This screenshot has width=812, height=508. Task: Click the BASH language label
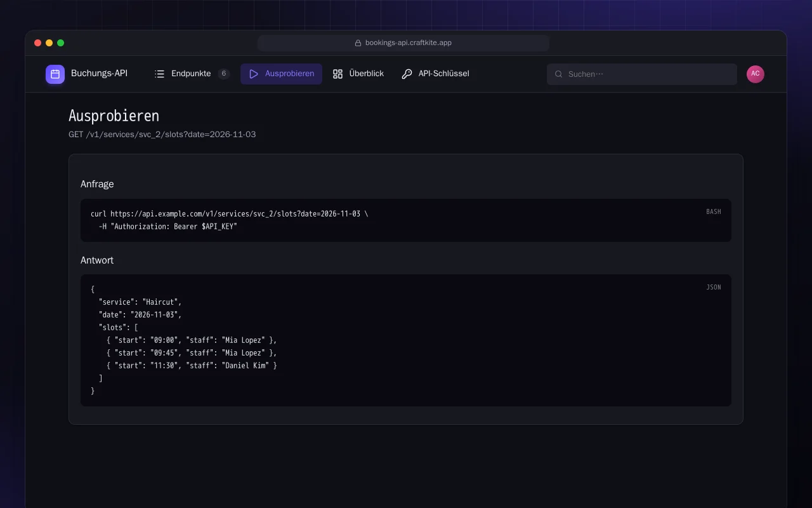click(x=714, y=211)
